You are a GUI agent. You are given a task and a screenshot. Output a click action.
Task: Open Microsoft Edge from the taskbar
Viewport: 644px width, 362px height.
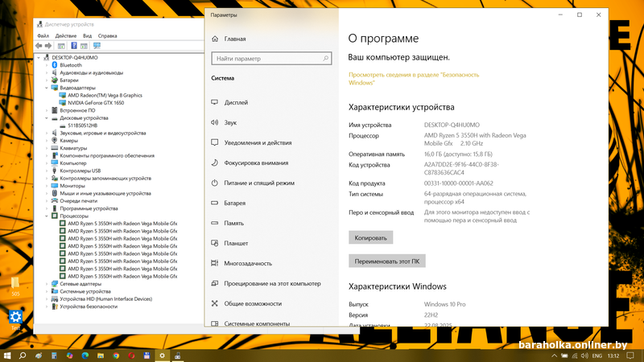click(x=85, y=356)
